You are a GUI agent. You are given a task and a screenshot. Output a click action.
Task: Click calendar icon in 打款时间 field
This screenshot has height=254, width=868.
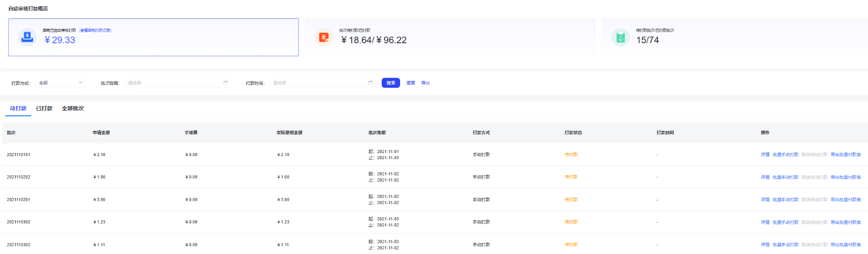coord(370,83)
